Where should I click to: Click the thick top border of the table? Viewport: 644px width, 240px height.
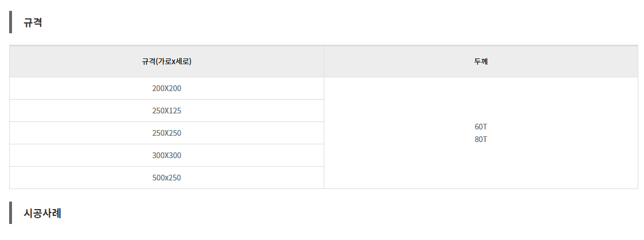(x=323, y=45)
